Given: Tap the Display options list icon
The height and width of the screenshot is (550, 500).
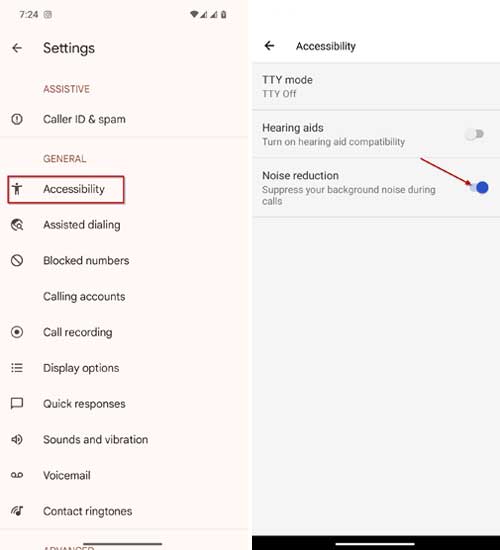Looking at the screenshot, I should click(17, 368).
